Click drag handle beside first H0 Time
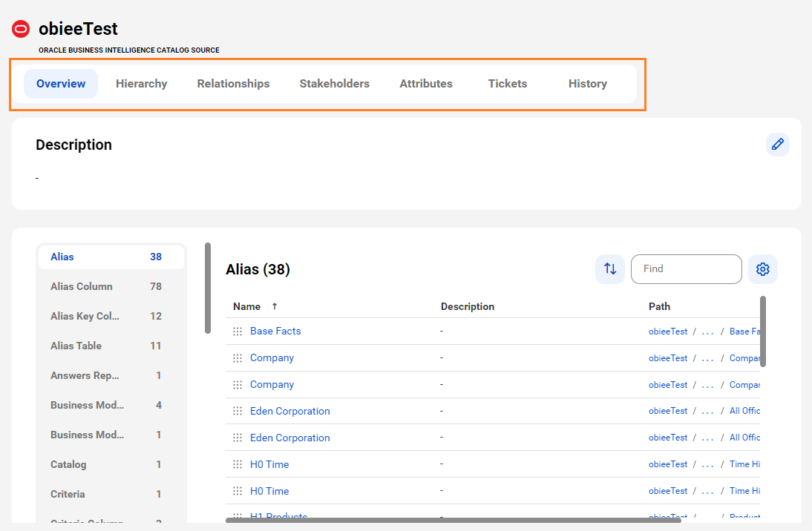 click(238, 464)
